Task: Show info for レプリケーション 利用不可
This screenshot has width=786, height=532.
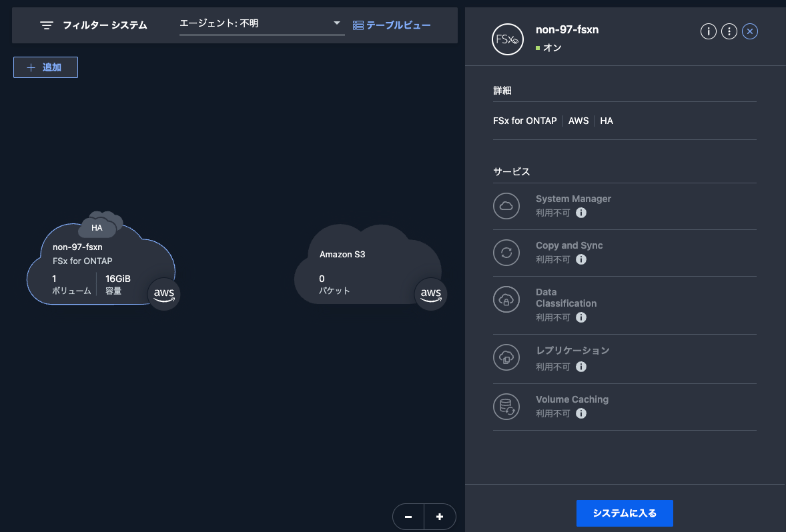Action: (x=581, y=367)
